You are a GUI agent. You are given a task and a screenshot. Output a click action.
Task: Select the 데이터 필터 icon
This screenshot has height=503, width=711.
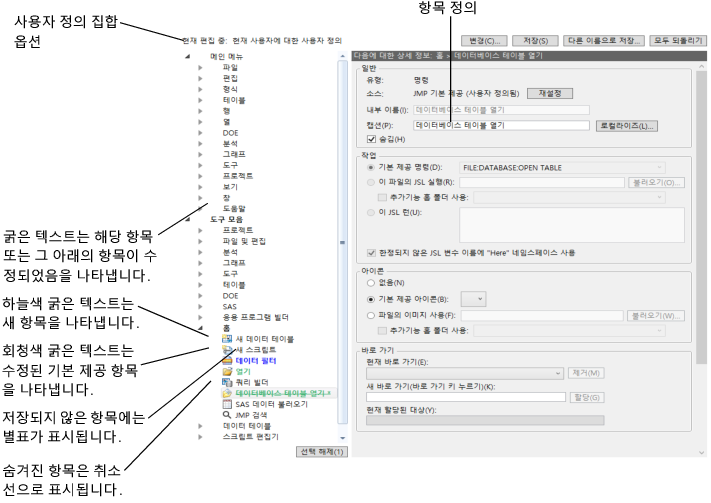[x=227, y=361]
